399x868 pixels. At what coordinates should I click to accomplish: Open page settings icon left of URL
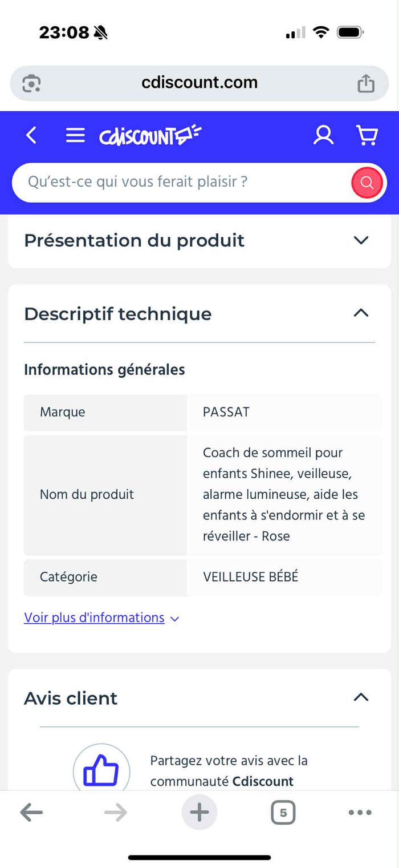coord(31,83)
